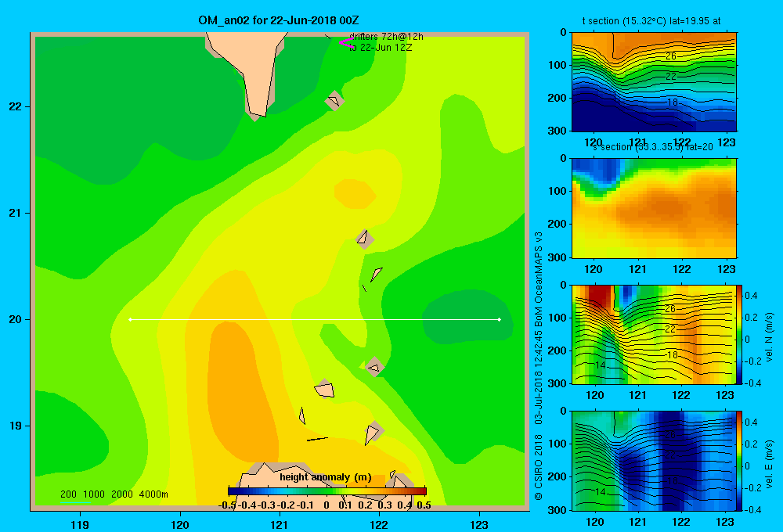Click the 'vel. E (m/s)' axis label
The width and height of the screenshot is (783, 532).
click(x=770, y=464)
